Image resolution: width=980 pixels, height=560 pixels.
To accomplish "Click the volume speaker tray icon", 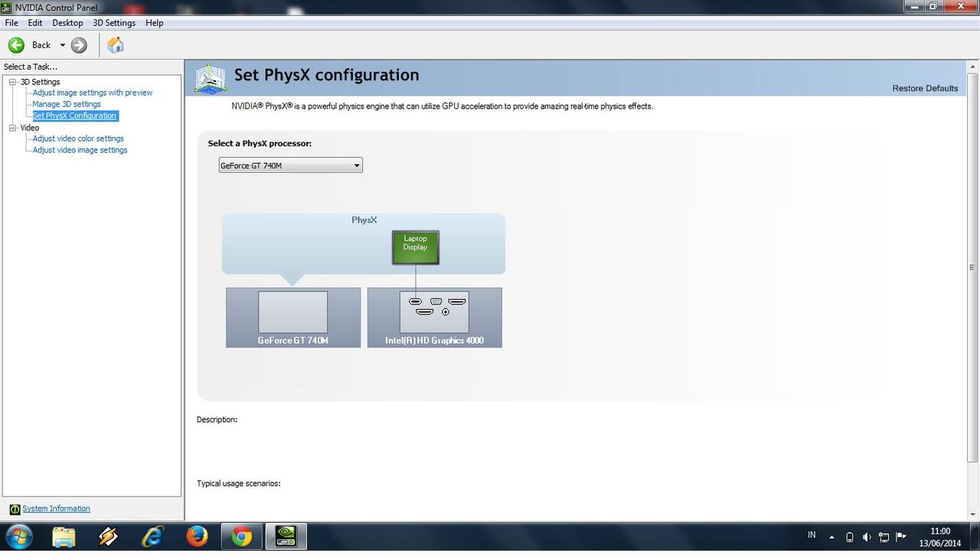I will point(867,537).
